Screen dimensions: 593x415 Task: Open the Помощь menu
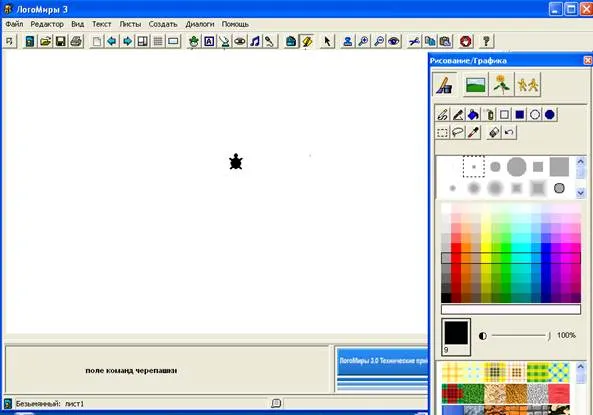click(x=235, y=24)
